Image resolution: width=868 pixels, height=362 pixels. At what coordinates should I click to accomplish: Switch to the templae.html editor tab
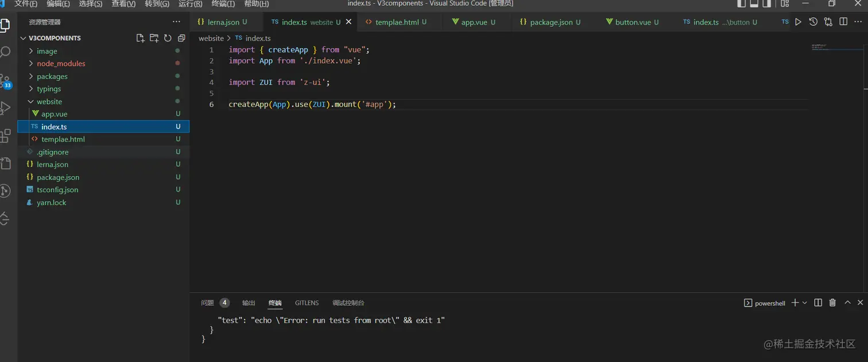click(400, 22)
